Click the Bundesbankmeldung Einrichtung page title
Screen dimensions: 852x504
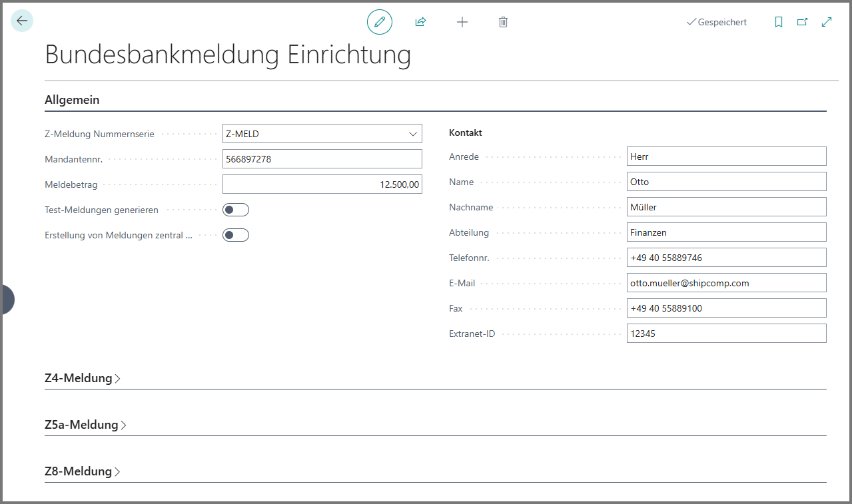228,55
